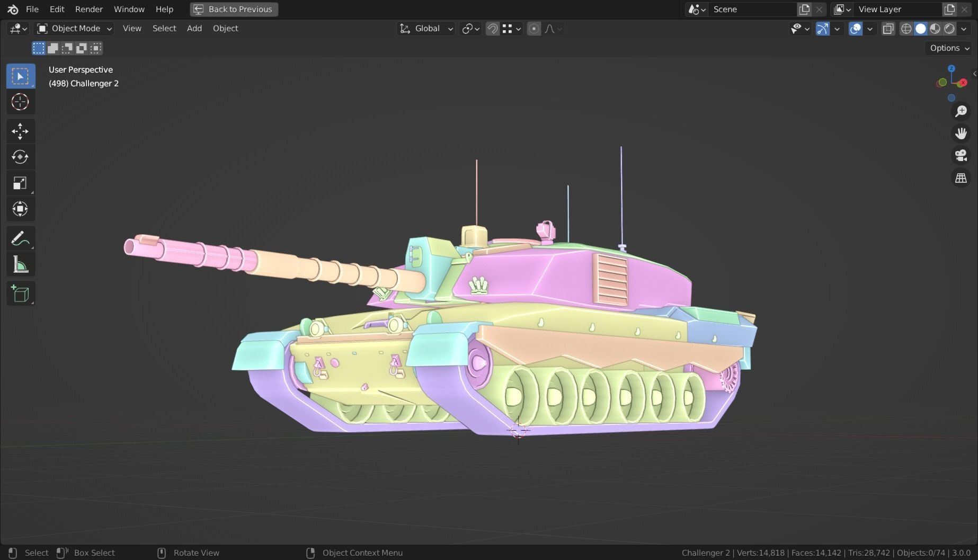Click the View Layer name field
This screenshot has height=560, width=978.
(898, 9)
